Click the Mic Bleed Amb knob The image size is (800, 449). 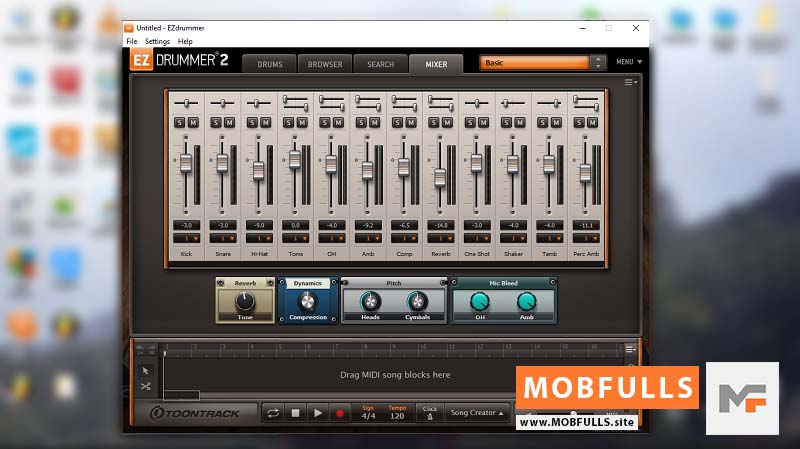pos(526,302)
